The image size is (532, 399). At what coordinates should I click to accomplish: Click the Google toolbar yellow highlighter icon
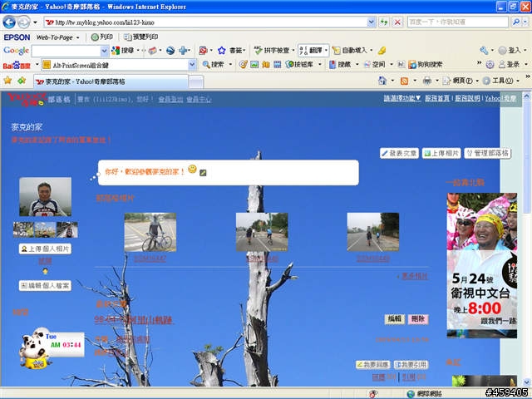pos(382,51)
